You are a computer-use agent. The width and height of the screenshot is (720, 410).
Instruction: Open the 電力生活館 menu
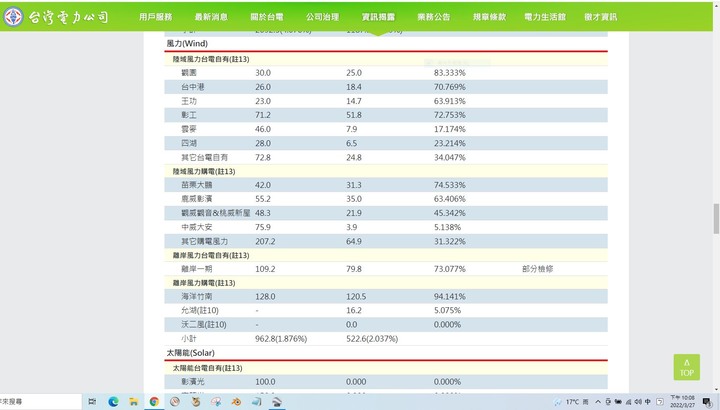click(545, 17)
